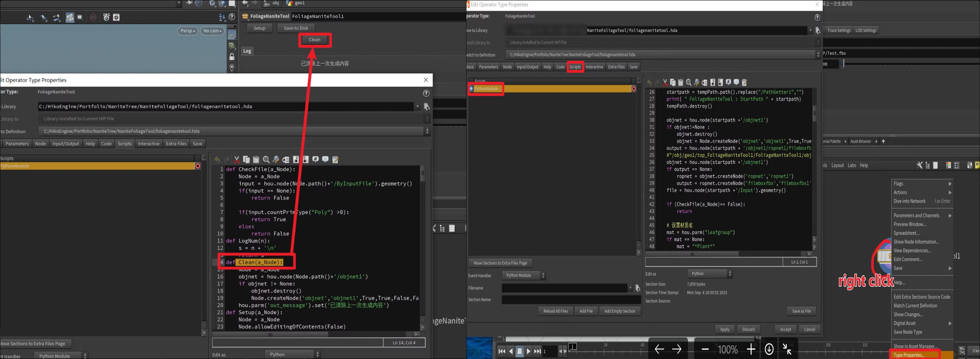Click the Save to Disk button
This screenshot has width=980, height=359.
[x=296, y=28]
